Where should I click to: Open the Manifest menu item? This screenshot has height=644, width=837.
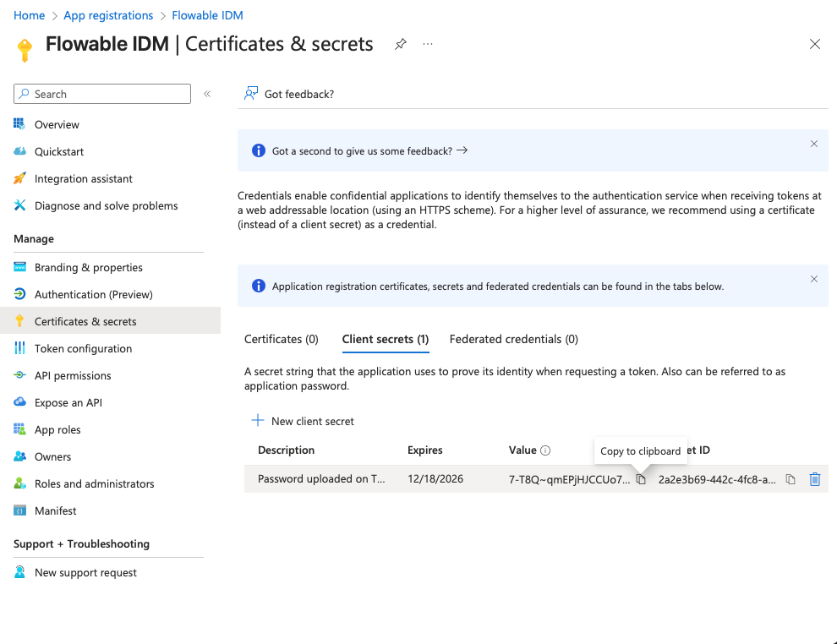(x=55, y=510)
